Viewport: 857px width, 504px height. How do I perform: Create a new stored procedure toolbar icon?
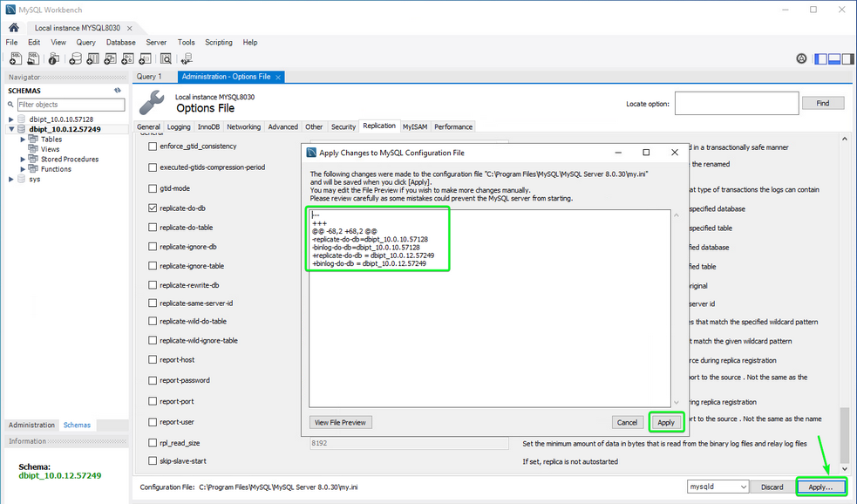(128, 58)
